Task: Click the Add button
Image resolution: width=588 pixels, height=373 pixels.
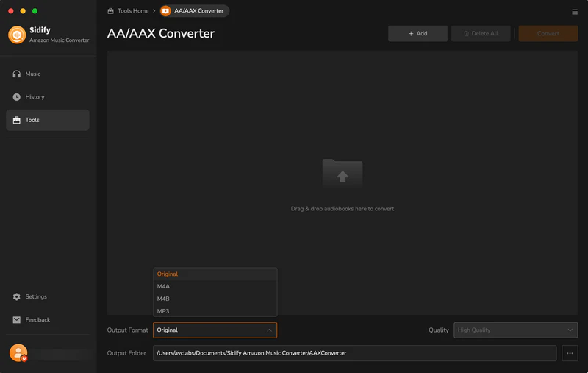Action: point(417,33)
